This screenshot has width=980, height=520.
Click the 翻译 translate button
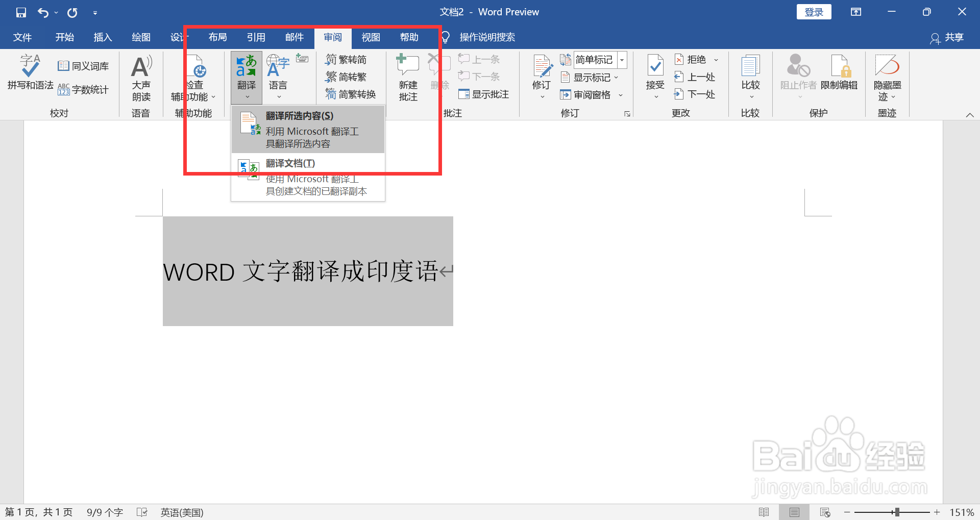[247, 78]
